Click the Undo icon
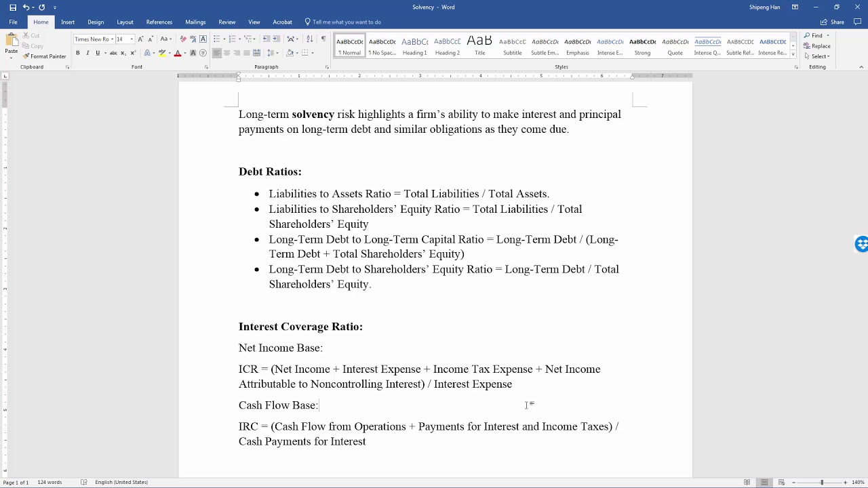This screenshot has width=868, height=488. (x=26, y=7)
